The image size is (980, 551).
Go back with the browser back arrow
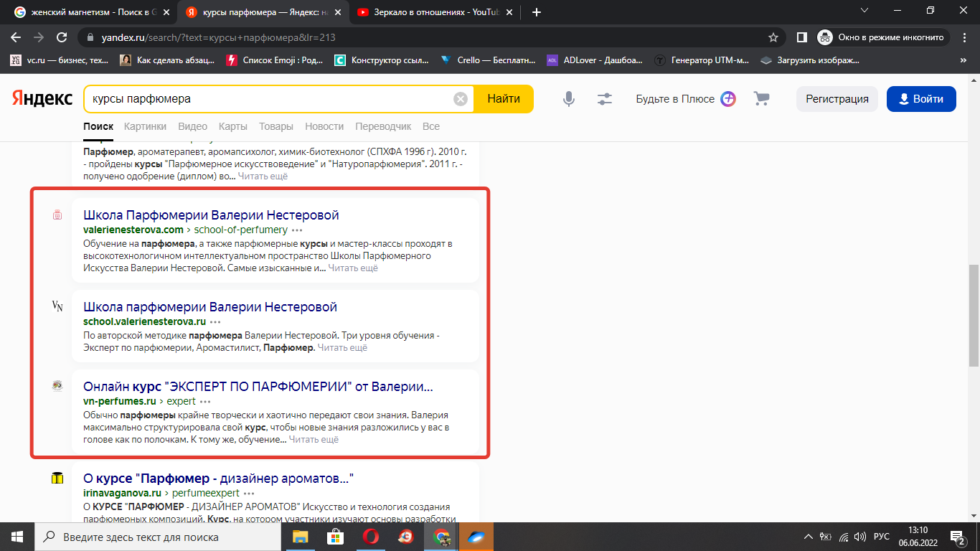[16, 37]
